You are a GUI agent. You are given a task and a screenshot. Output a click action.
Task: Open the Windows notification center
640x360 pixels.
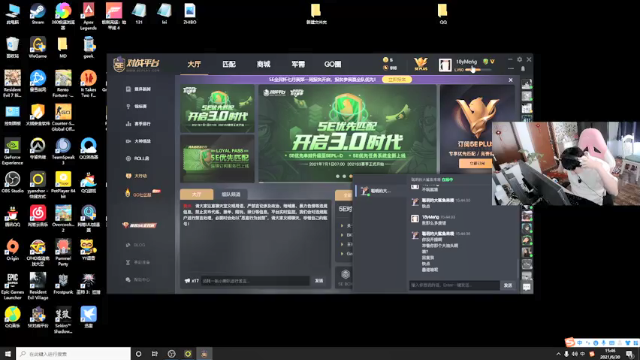(x=630, y=353)
